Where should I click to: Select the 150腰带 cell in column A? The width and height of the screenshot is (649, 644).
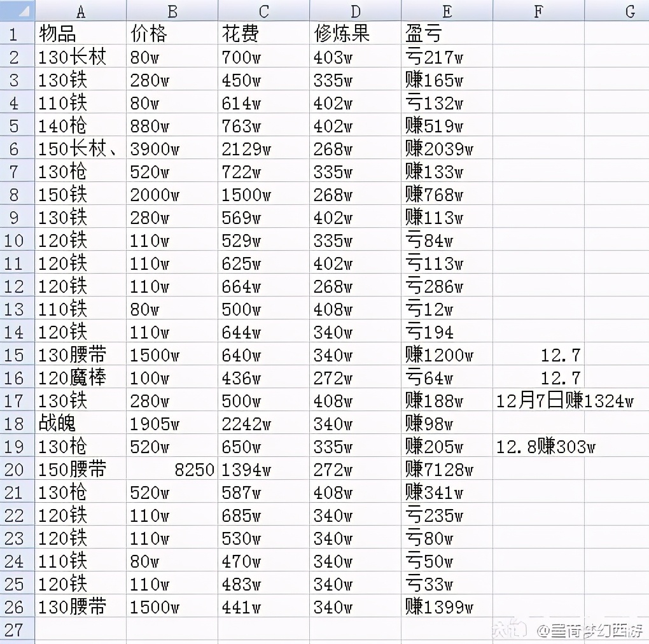coord(80,468)
